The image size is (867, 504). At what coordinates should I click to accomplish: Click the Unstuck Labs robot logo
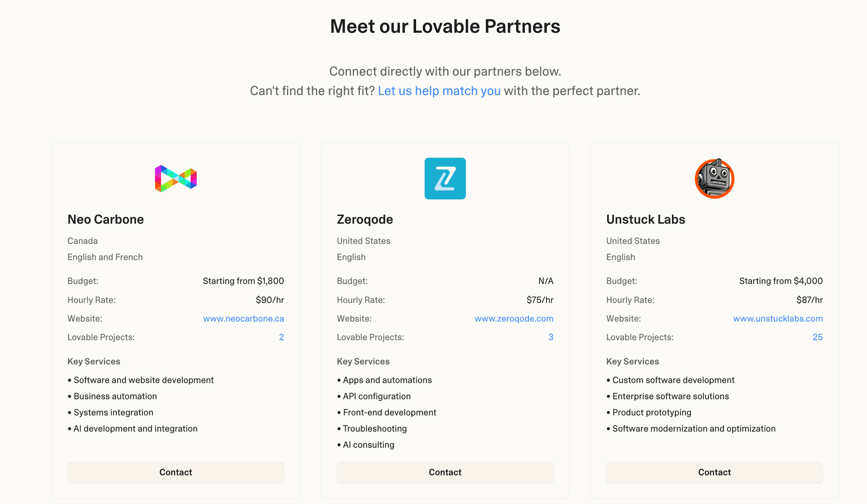click(714, 178)
